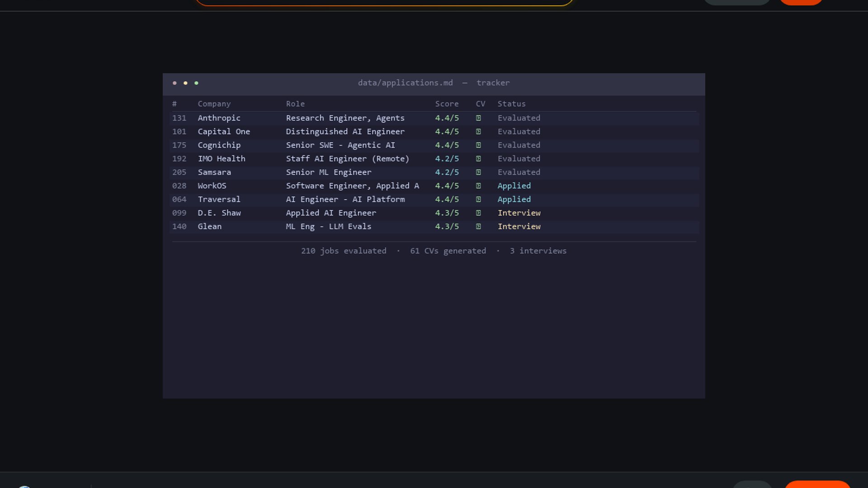Click the CV checkmark icon for Anthropic

point(478,118)
